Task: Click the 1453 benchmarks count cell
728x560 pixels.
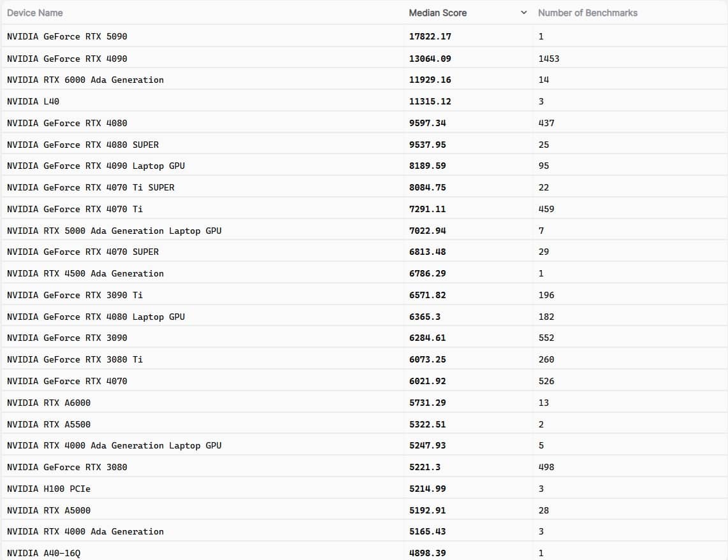Action: (549, 59)
